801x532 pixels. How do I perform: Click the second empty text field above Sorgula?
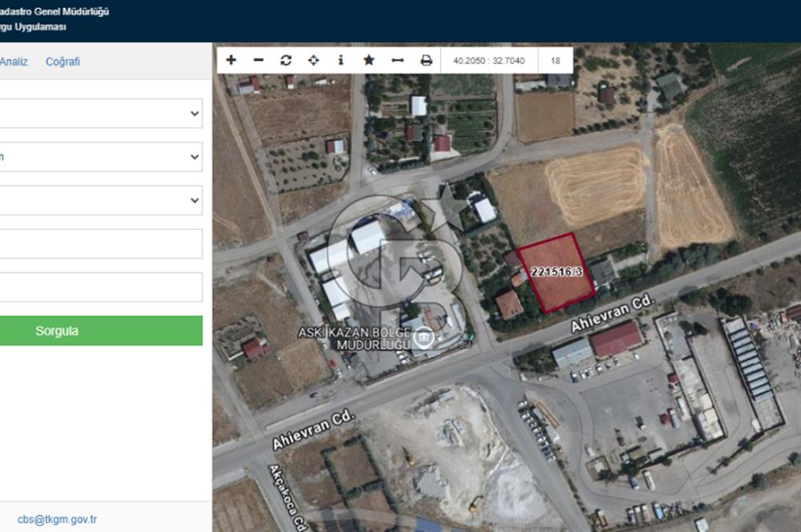point(101,287)
